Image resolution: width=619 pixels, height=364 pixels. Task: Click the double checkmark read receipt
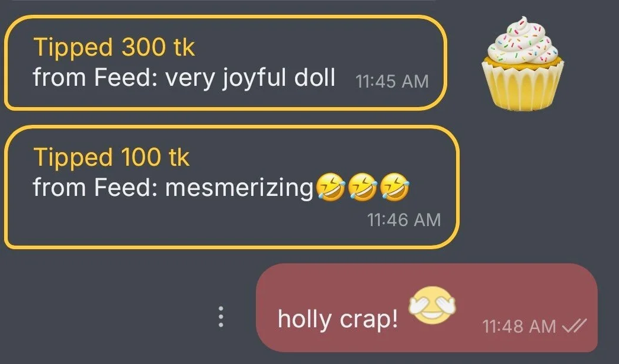pyautogui.click(x=575, y=326)
